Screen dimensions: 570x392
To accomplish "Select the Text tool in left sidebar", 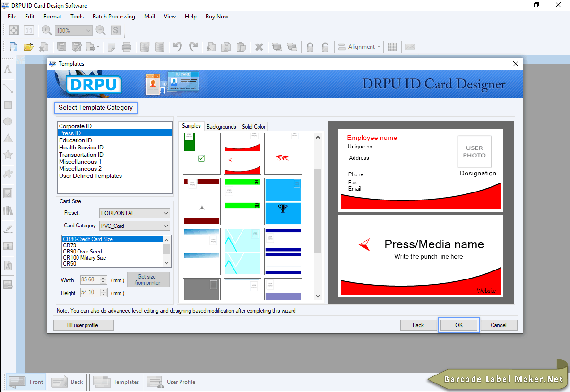I will tap(8, 70).
